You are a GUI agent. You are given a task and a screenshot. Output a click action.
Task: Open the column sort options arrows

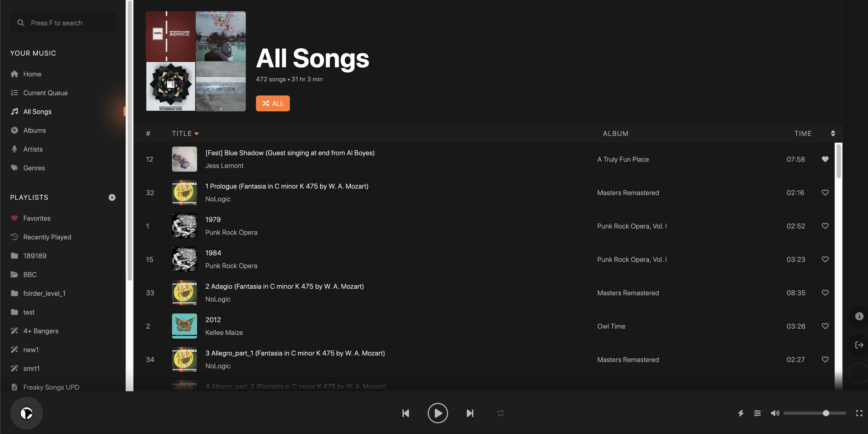[x=833, y=134]
